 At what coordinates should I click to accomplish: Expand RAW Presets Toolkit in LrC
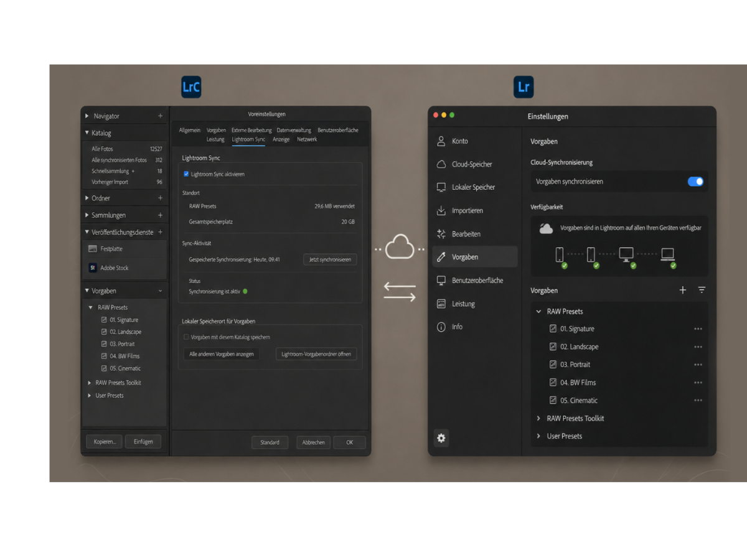pyautogui.click(x=90, y=383)
